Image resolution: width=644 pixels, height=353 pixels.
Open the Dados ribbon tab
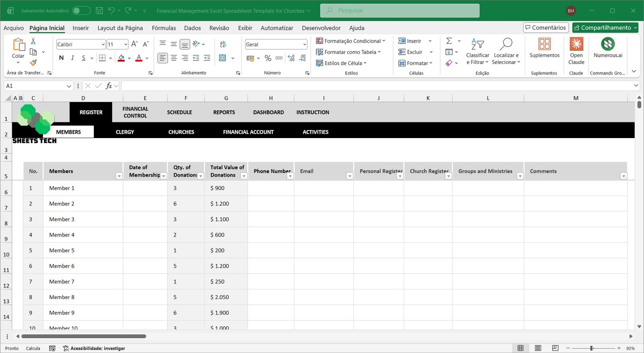(x=192, y=28)
